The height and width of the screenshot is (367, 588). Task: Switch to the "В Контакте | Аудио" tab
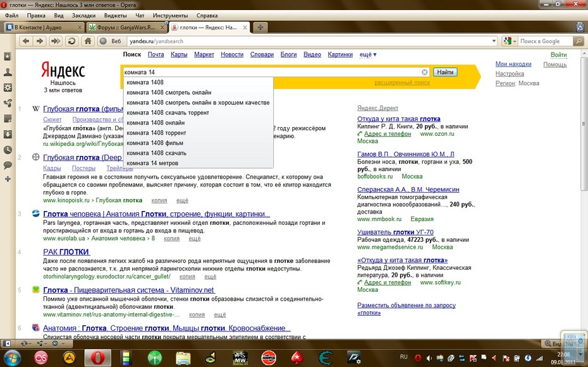[44, 27]
